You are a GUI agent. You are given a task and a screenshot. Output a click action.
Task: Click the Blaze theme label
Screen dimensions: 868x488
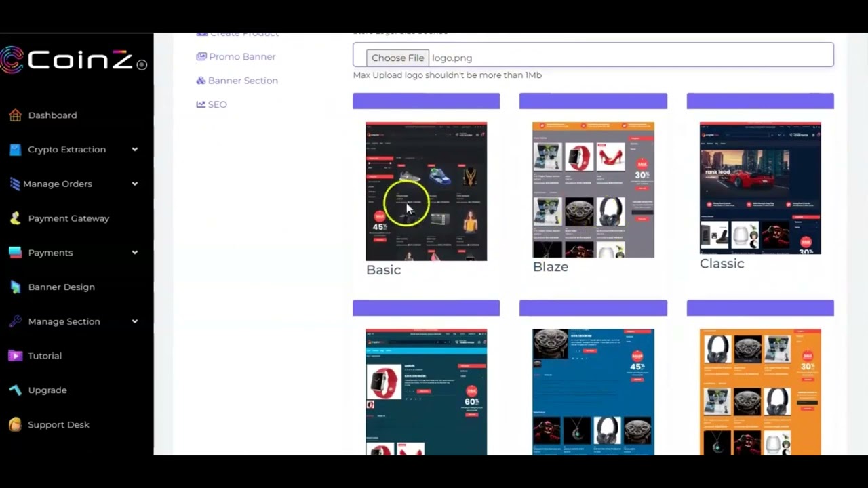point(551,267)
